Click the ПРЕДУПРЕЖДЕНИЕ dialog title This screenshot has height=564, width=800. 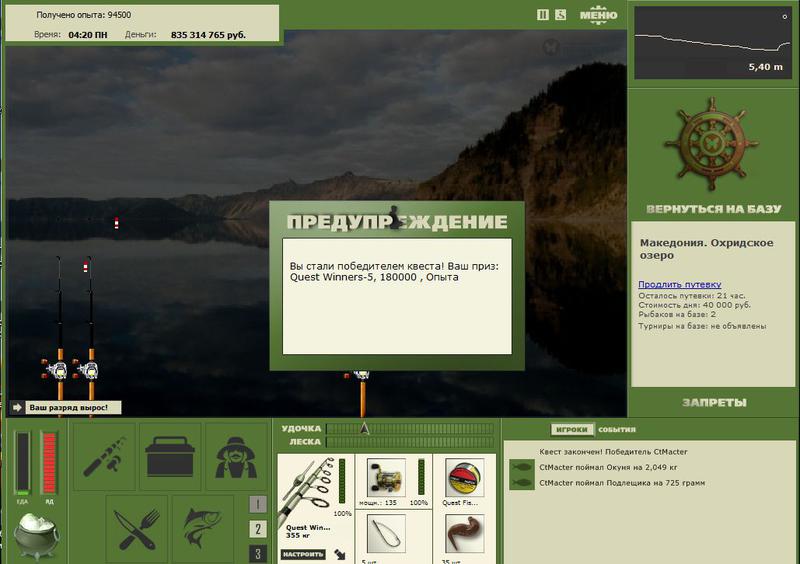397,222
